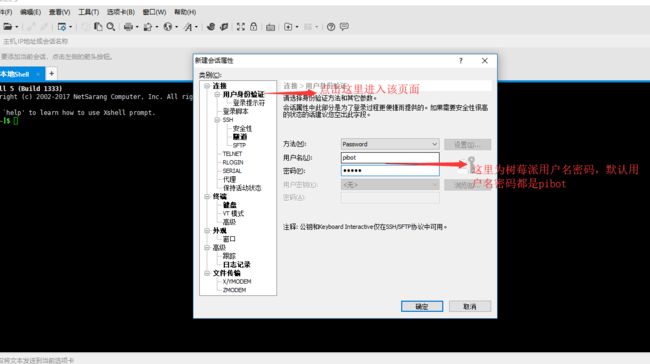Select 日志记录 in the category tree

click(237, 265)
